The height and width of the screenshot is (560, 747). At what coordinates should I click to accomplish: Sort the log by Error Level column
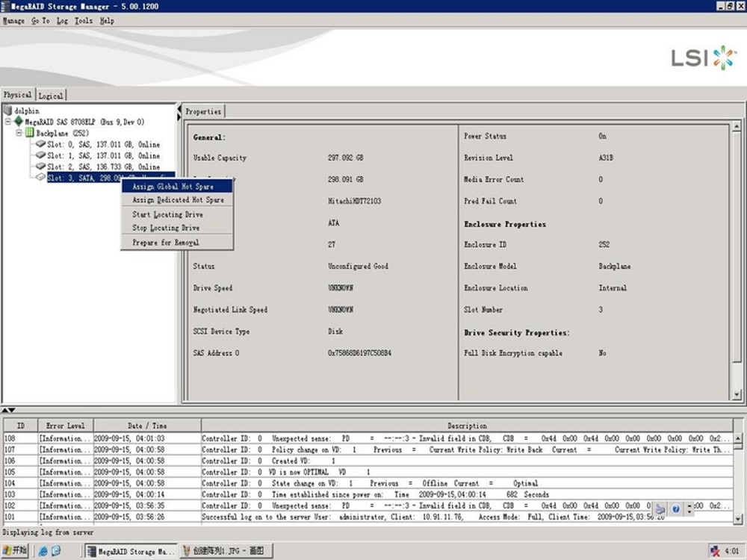[65, 426]
